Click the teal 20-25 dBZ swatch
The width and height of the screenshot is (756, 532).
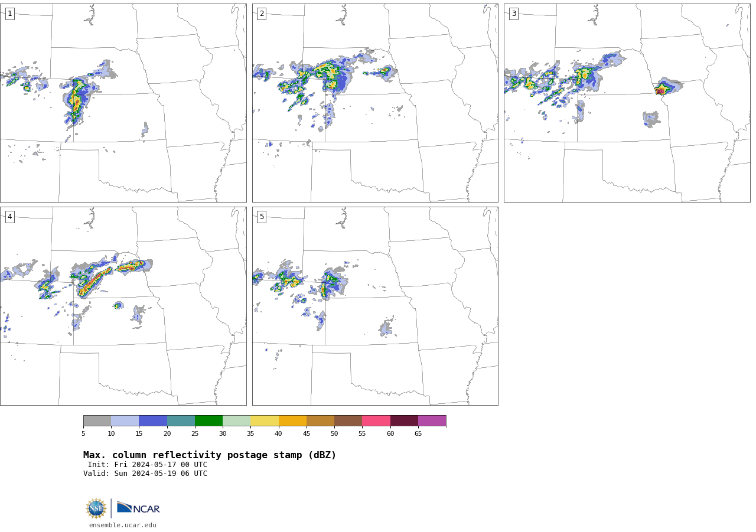coord(181,420)
